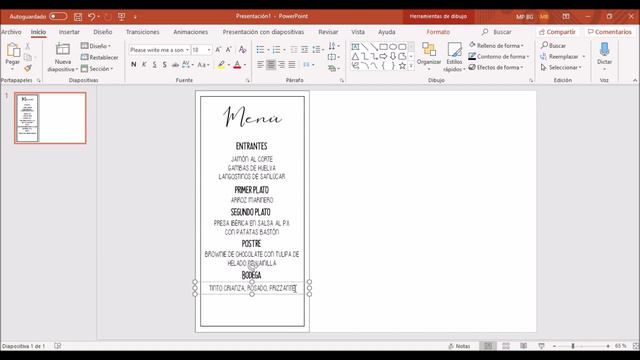The width and height of the screenshot is (640, 360).
Task: Toggle text shadow S button
Action: (x=164, y=64)
